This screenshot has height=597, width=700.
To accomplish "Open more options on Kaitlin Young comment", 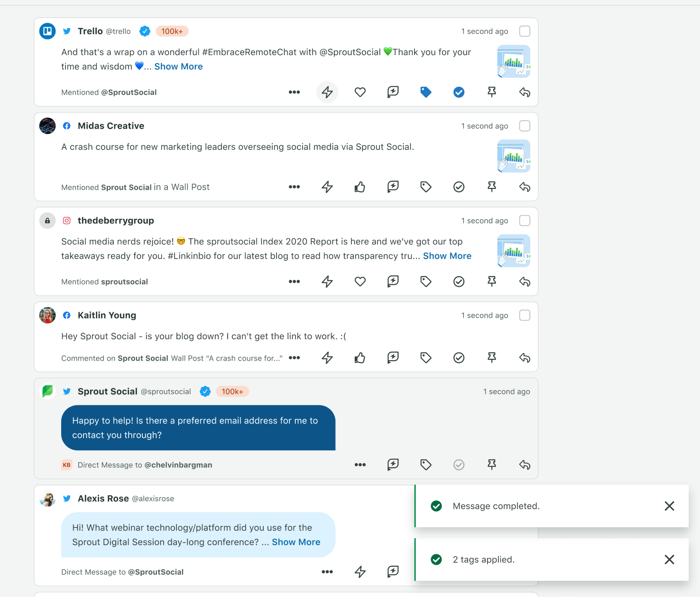I will pos(294,358).
